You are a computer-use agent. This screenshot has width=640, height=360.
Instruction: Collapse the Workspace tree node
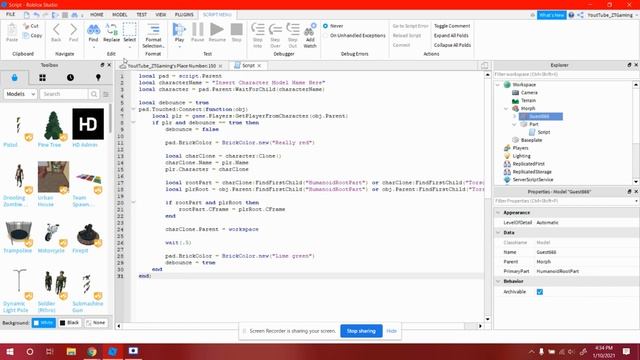click(x=498, y=85)
